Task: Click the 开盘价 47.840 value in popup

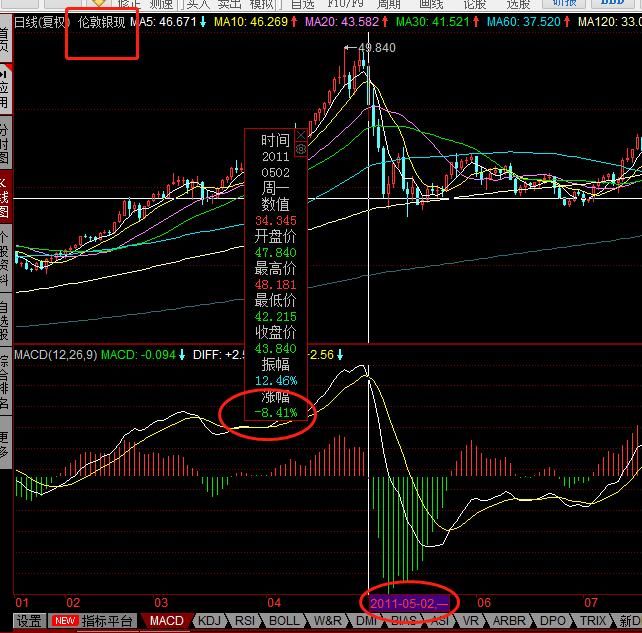Action: click(276, 252)
